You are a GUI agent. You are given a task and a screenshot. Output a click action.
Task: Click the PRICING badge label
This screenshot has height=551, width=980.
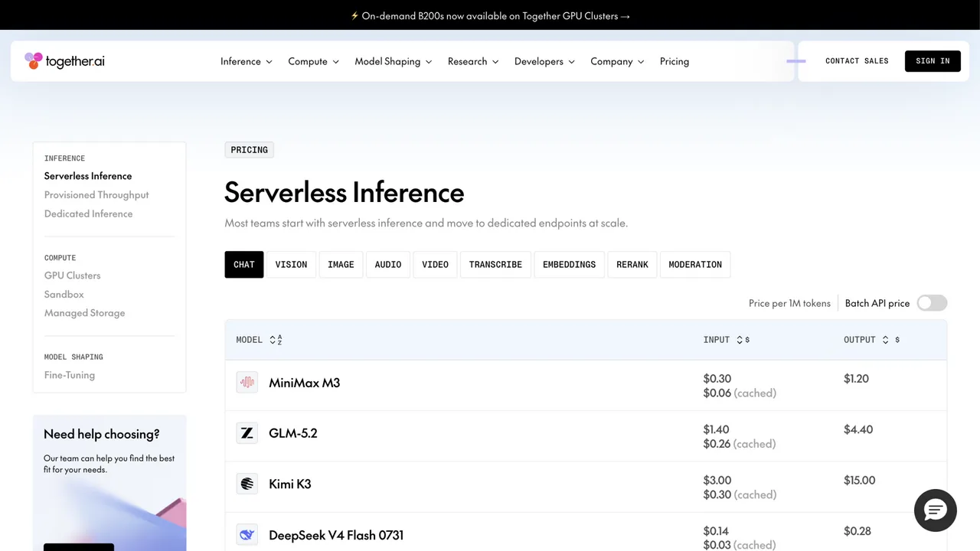point(250,150)
